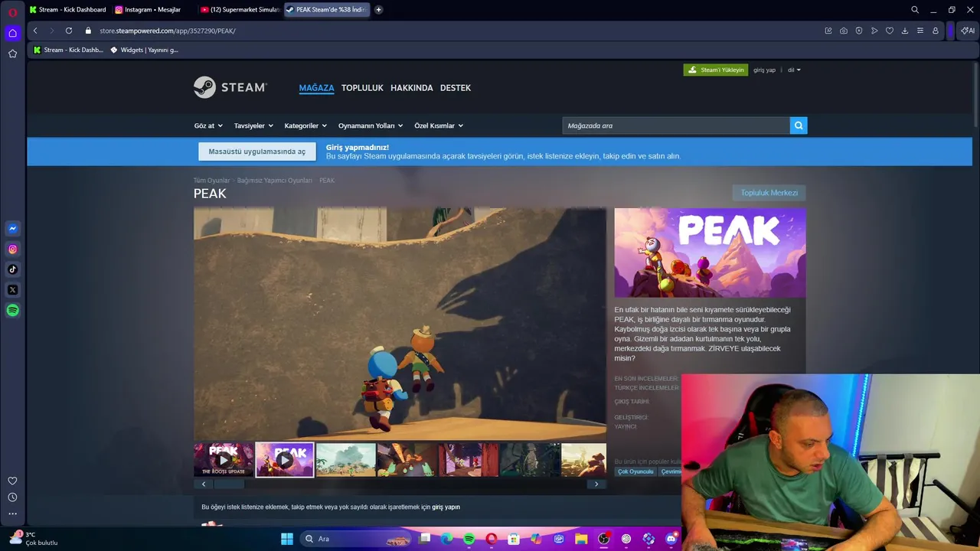Click Masaüstü uygulamasında aç button
Viewport: 980px width, 551px height.
click(256, 152)
